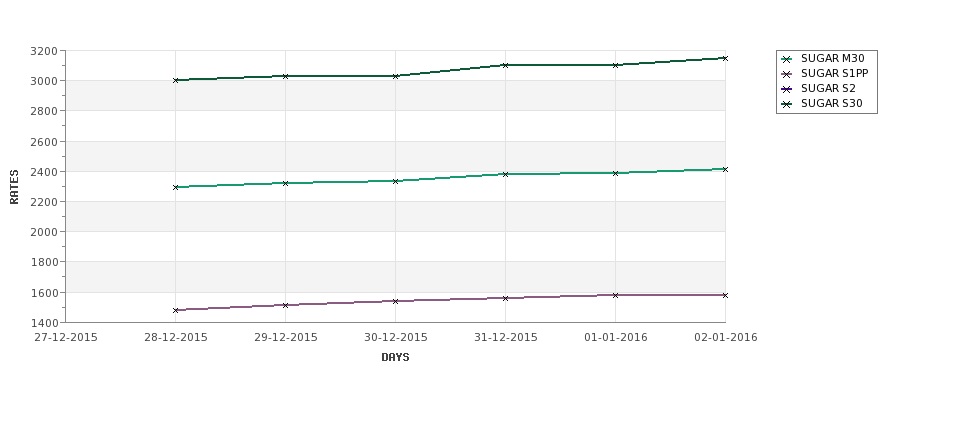The width and height of the screenshot is (975, 429).
Task: Click the 30-12-2015 x-axis date label
Action: tap(395, 338)
